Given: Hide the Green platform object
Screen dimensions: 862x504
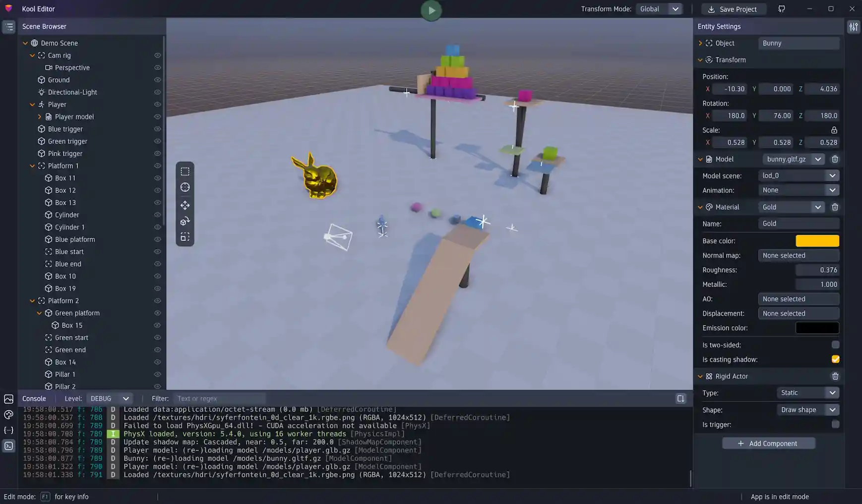Looking at the screenshot, I should click(157, 313).
